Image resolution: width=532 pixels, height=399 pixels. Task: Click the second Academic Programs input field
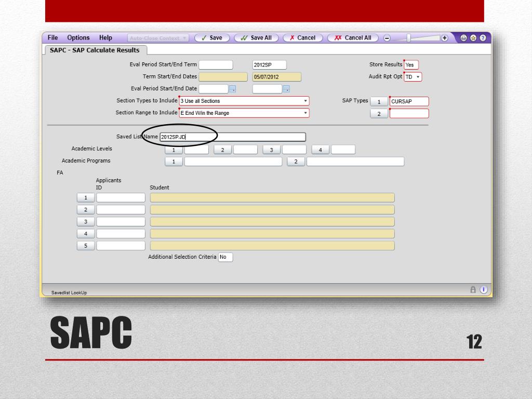[x=355, y=162]
